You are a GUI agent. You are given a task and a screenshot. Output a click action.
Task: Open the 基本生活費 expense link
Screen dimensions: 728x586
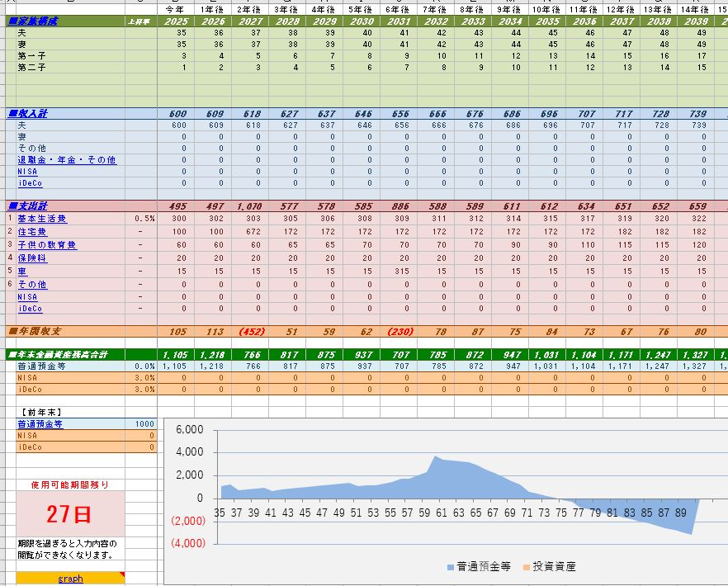(x=42, y=219)
